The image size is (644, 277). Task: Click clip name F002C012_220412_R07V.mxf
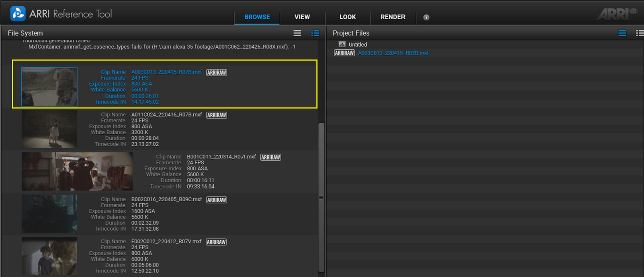(167, 241)
